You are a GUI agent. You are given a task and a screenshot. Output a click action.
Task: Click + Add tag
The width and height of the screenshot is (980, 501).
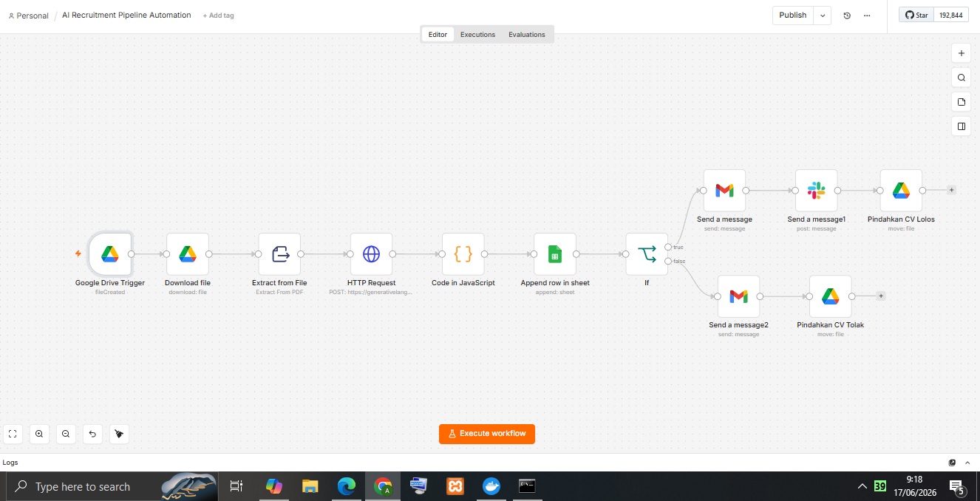pyautogui.click(x=218, y=16)
